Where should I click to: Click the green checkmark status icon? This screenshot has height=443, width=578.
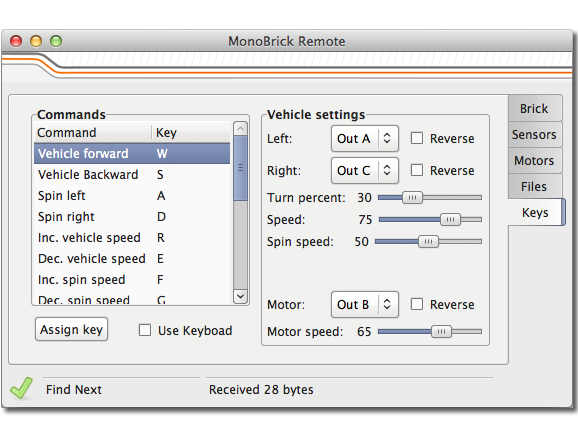pos(21,388)
